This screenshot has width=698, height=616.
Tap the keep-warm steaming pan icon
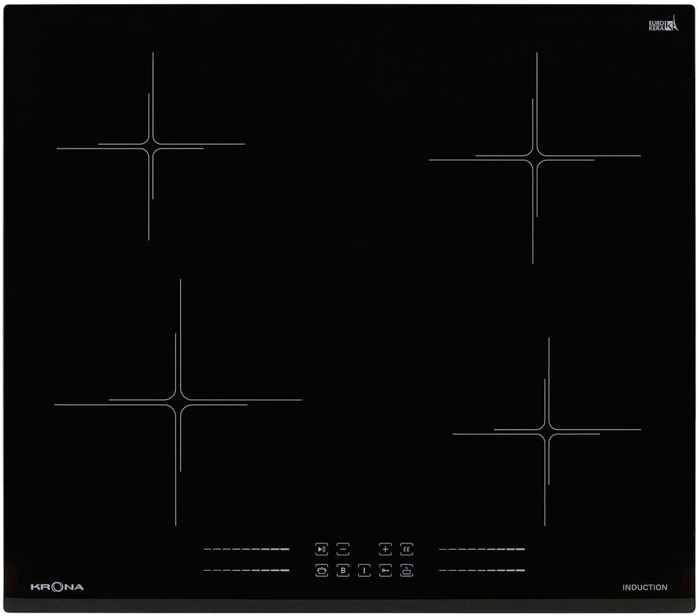(x=406, y=570)
